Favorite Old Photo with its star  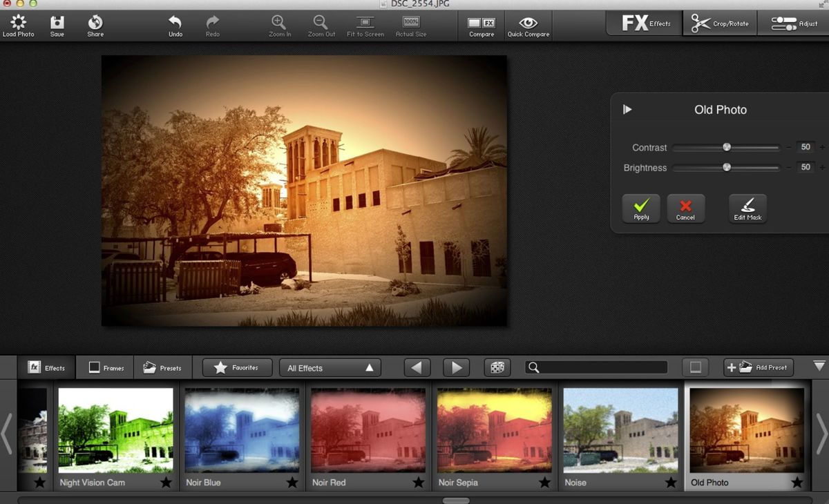tap(797, 483)
